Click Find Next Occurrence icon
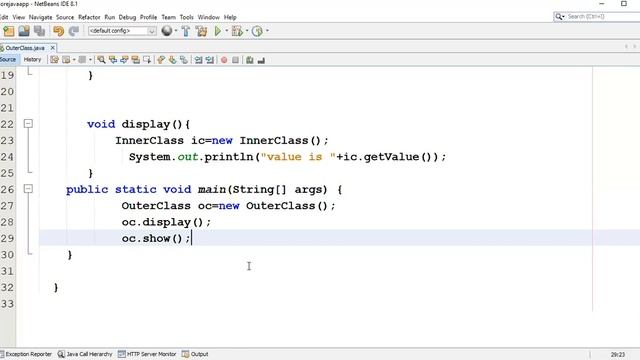The width and height of the screenshot is (640, 360). tap(124, 60)
